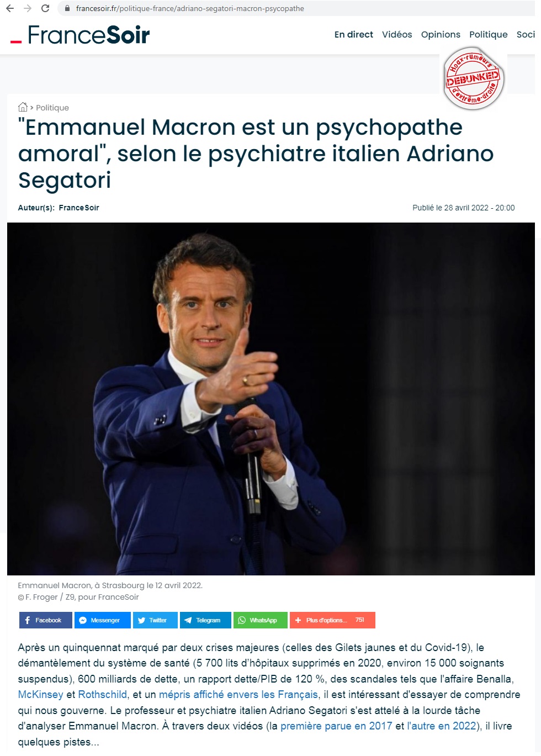Share article via Messenger
The height and width of the screenshot is (756, 541).
point(103,620)
